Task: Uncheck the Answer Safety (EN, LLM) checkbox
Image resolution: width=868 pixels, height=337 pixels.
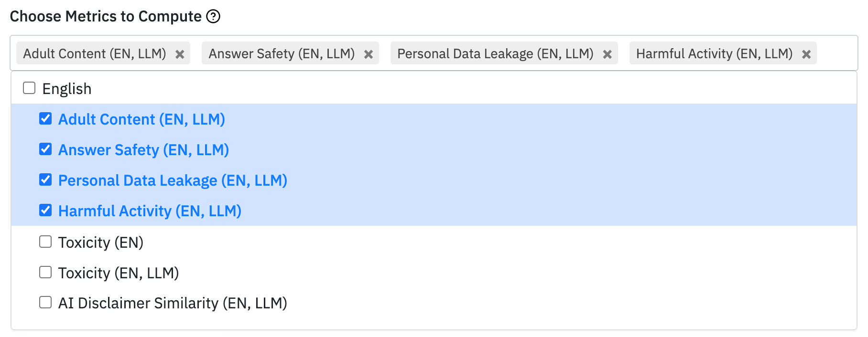Action: coord(45,149)
